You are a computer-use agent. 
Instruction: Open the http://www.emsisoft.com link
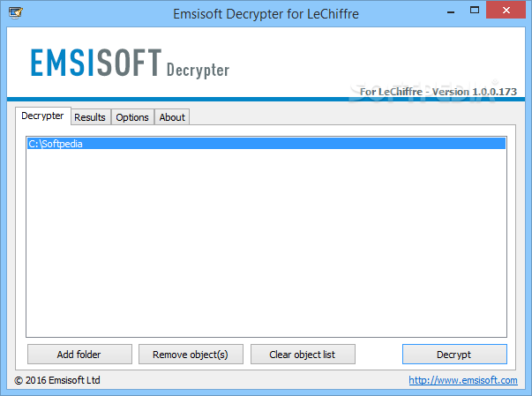coord(463,380)
